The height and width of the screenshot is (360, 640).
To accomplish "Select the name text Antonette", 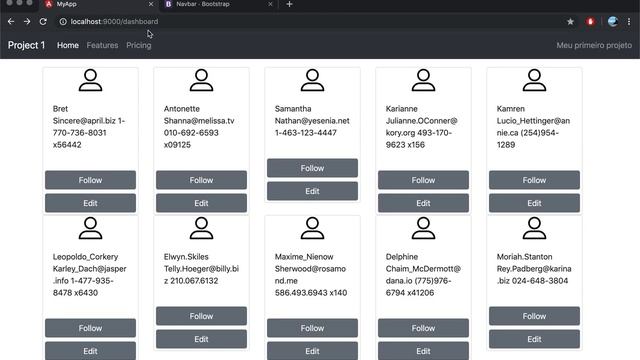I will tap(182, 109).
